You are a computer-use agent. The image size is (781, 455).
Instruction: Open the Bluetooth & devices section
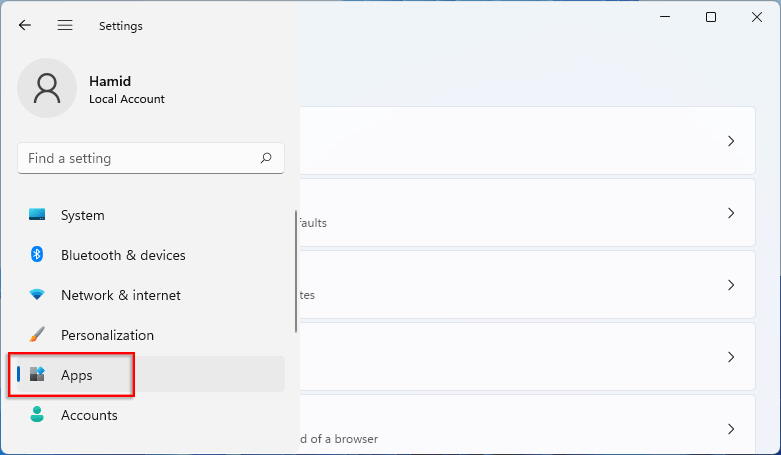123,255
